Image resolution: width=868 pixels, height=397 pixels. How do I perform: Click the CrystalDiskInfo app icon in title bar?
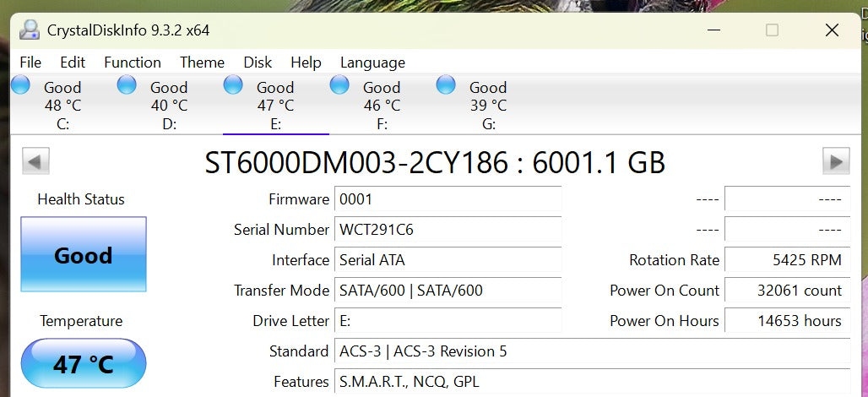coord(30,30)
